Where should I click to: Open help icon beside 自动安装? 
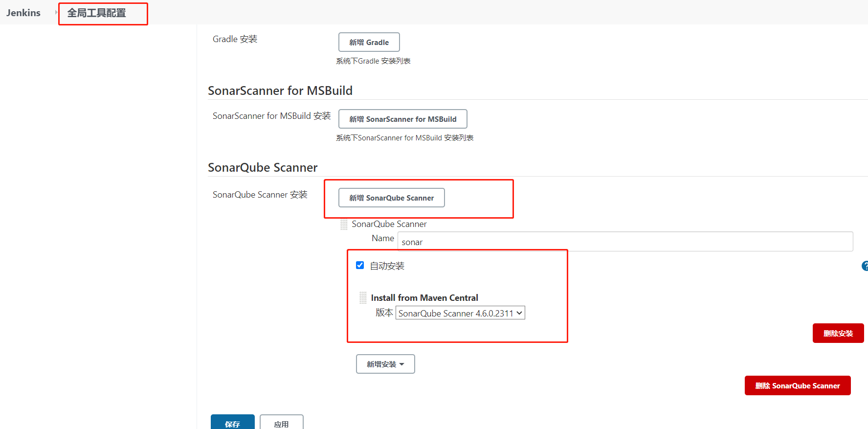point(865,266)
